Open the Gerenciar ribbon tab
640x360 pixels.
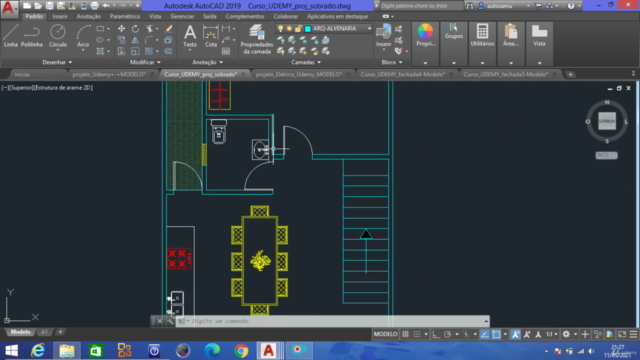point(182,16)
